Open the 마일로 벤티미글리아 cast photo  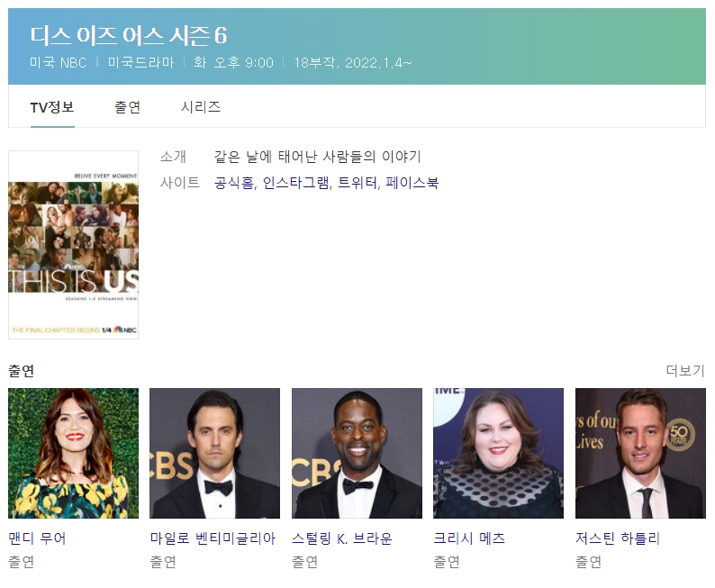click(x=215, y=453)
